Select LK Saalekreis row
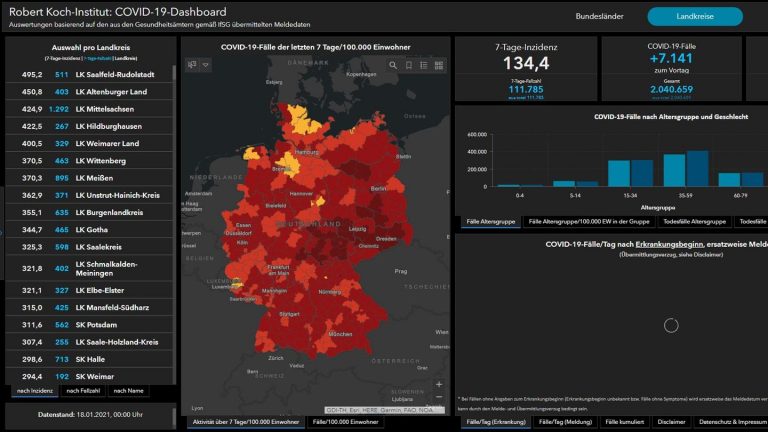The image size is (768, 432). [89, 247]
